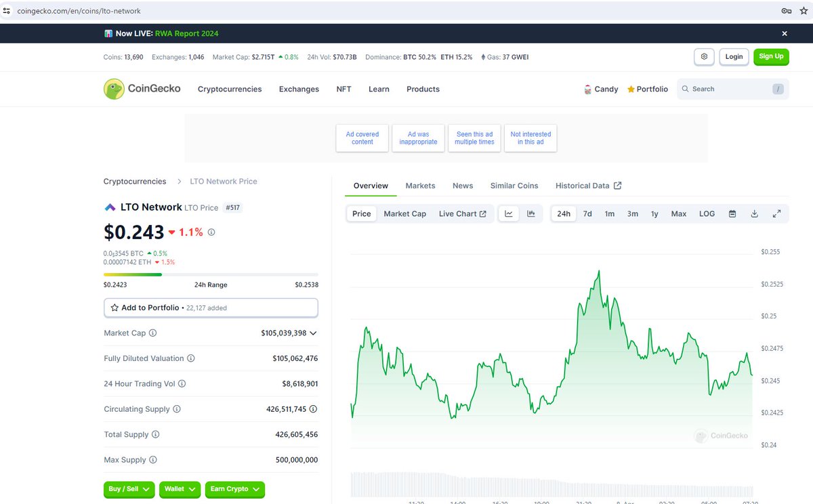Click Add to Portfolio button
Screen dimensions: 813x504
coord(211,308)
